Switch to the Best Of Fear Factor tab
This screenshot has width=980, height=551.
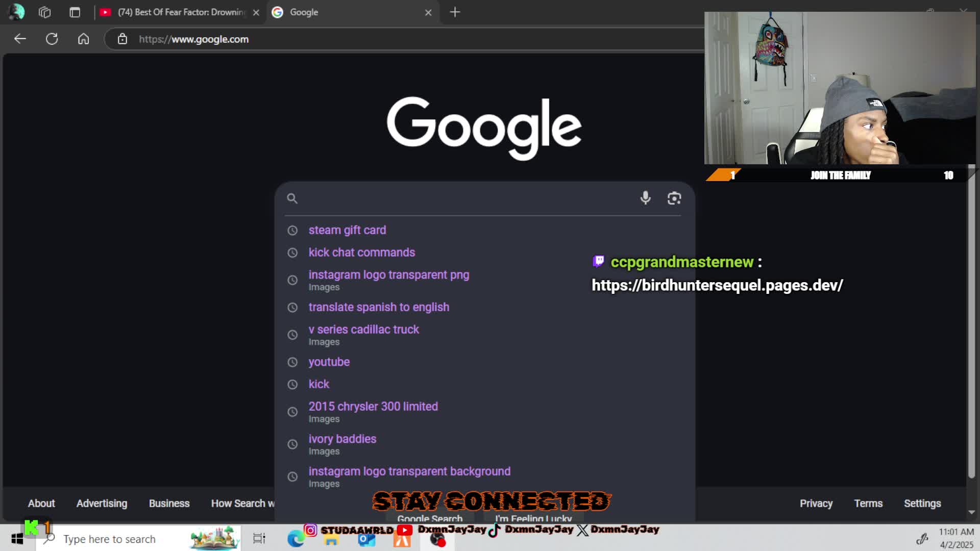click(181, 12)
